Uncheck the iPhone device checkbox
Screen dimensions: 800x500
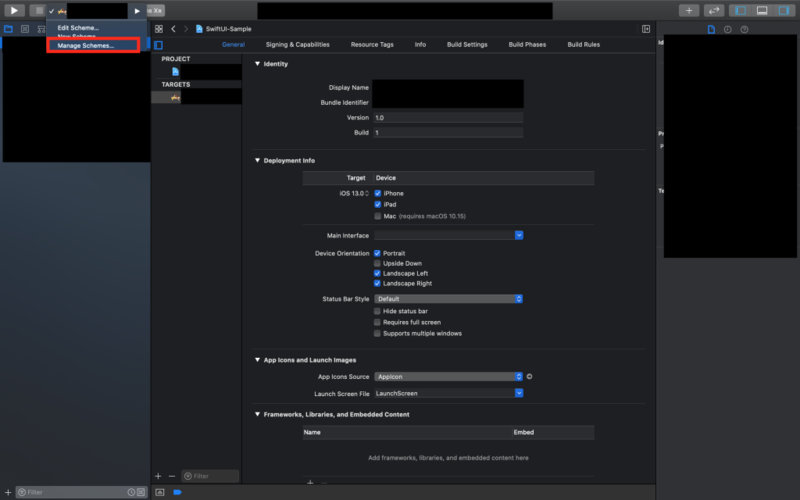378,193
